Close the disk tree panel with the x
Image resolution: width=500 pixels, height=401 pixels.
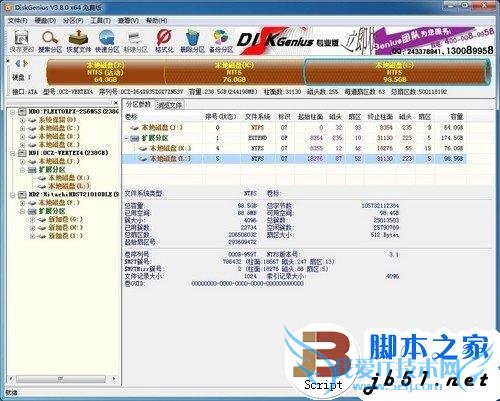tap(116, 103)
